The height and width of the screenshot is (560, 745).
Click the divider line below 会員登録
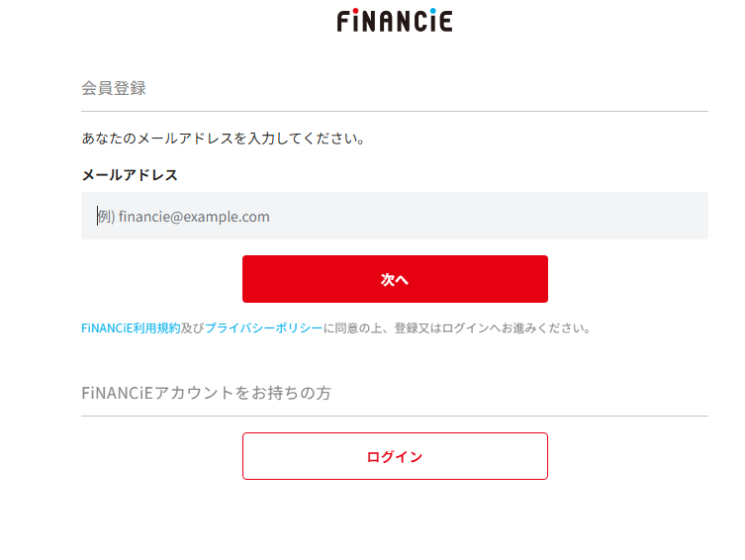click(x=395, y=111)
